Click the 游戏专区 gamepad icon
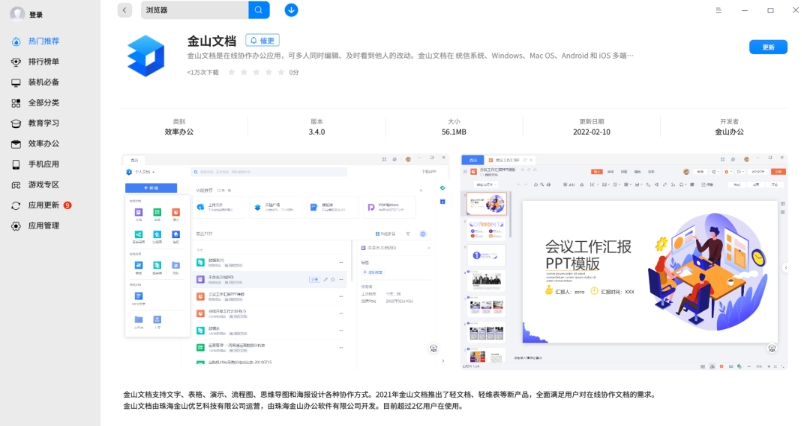 [16, 185]
